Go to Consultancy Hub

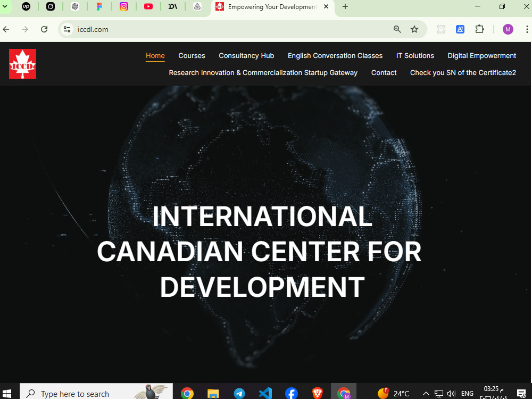246,56
